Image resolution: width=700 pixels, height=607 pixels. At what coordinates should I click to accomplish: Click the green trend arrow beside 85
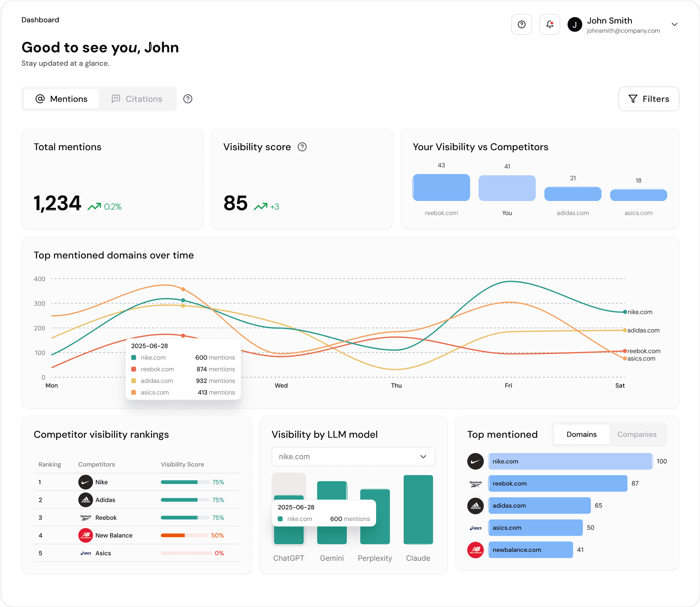point(261,206)
